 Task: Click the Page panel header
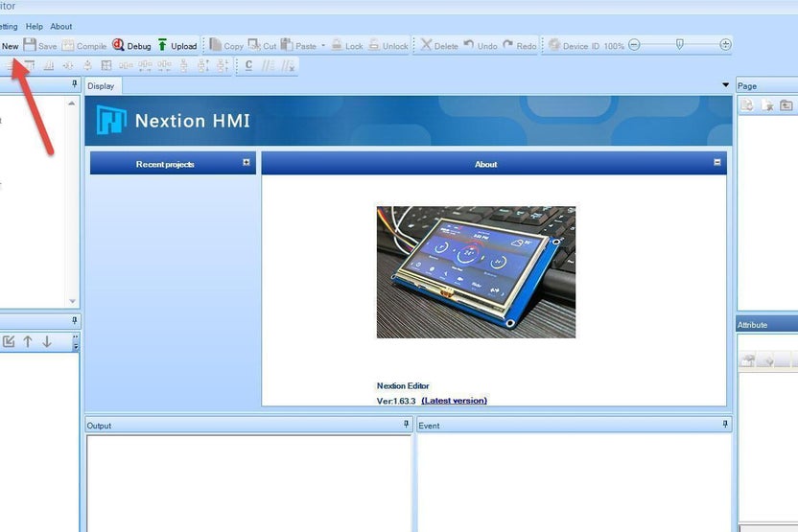point(767,86)
